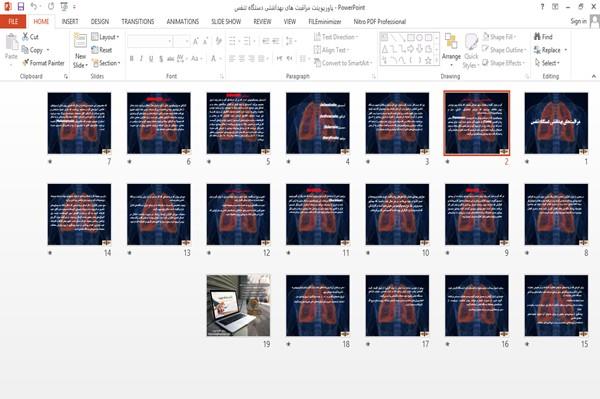Click the Find binoculars icon
The image size is (600, 399).
pos(537,37)
